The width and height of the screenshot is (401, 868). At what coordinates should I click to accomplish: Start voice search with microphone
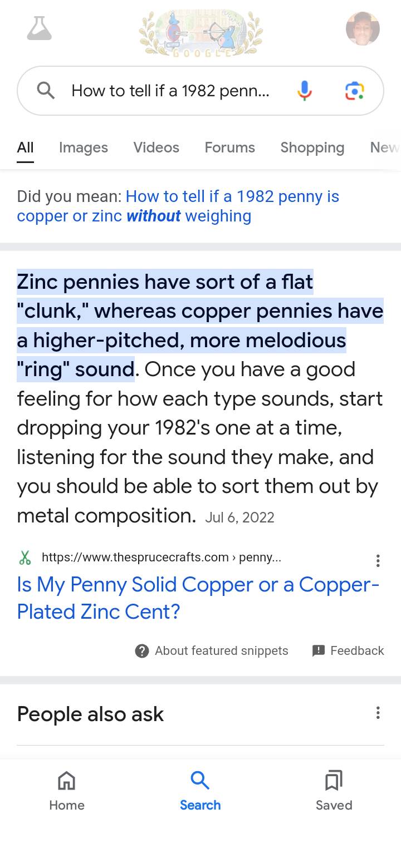pyautogui.click(x=304, y=90)
